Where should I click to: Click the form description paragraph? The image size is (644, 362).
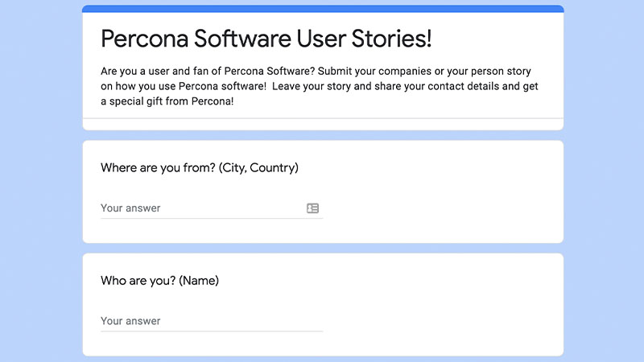pos(320,86)
